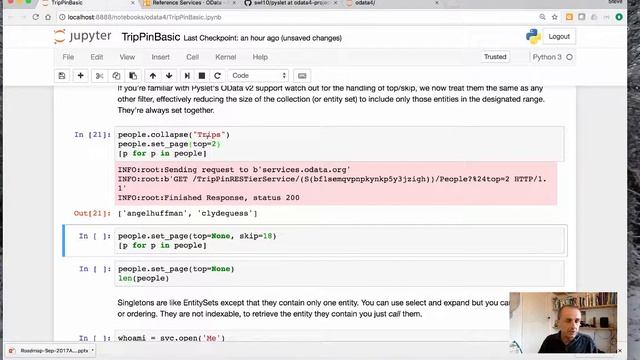Click the cell with set_page top=None, skip=18
The image size is (640, 360).
pyautogui.click(x=340, y=241)
